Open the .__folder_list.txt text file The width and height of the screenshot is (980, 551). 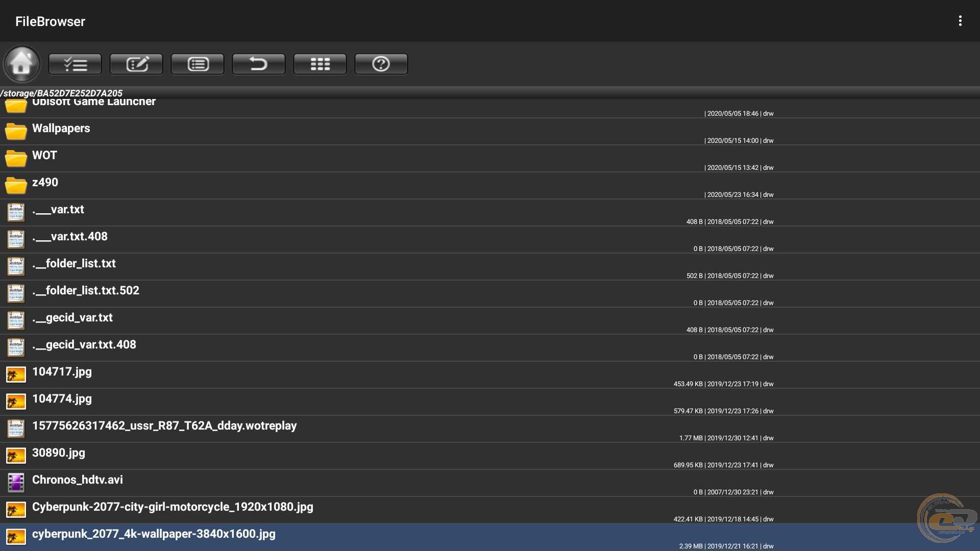[x=74, y=264]
